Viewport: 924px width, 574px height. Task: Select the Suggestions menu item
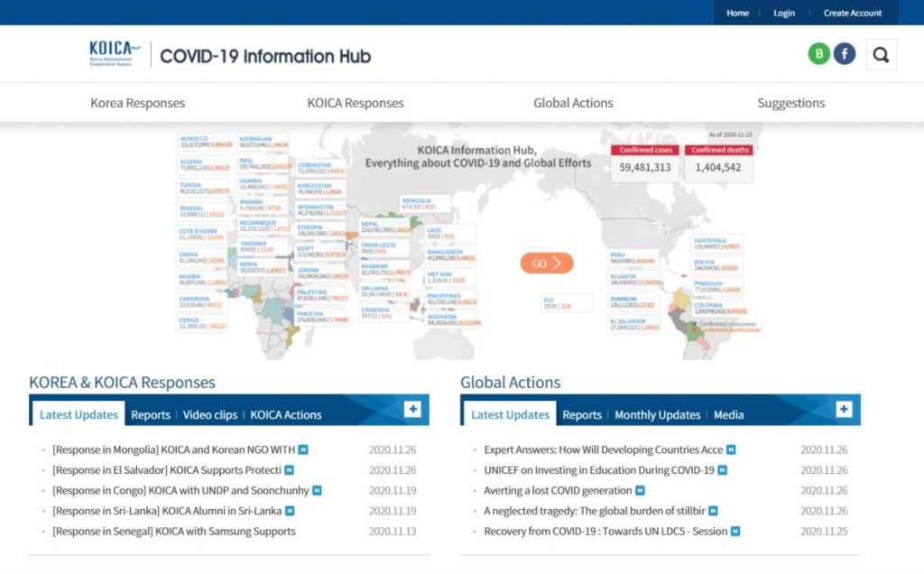[x=790, y=103]
